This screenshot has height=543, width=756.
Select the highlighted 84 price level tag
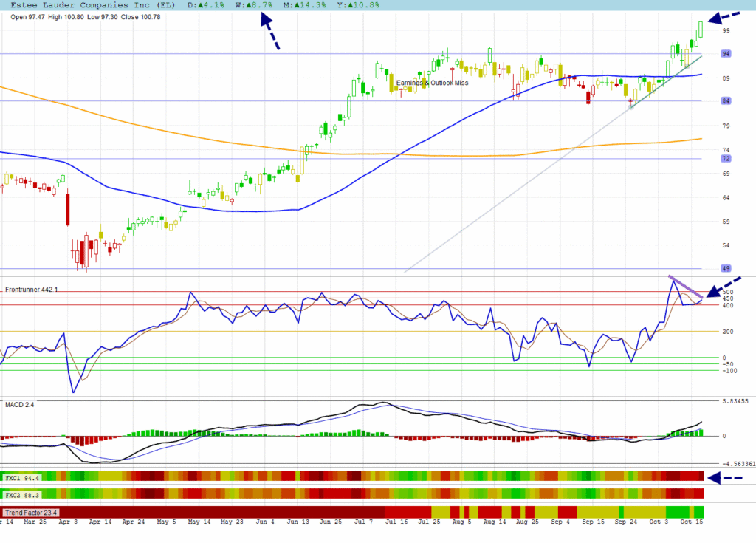coord(726,101)
